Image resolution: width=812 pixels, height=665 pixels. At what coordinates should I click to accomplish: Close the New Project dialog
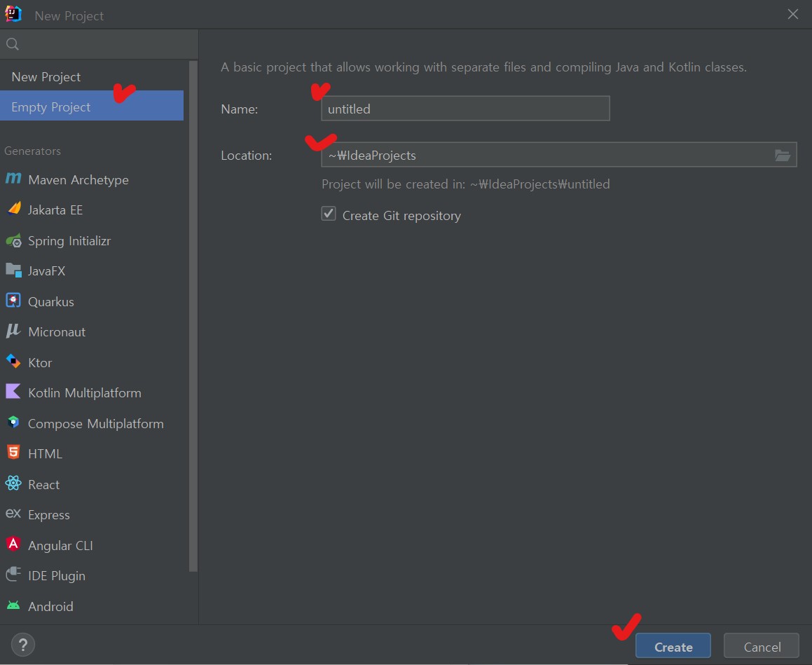coord(793,15)
